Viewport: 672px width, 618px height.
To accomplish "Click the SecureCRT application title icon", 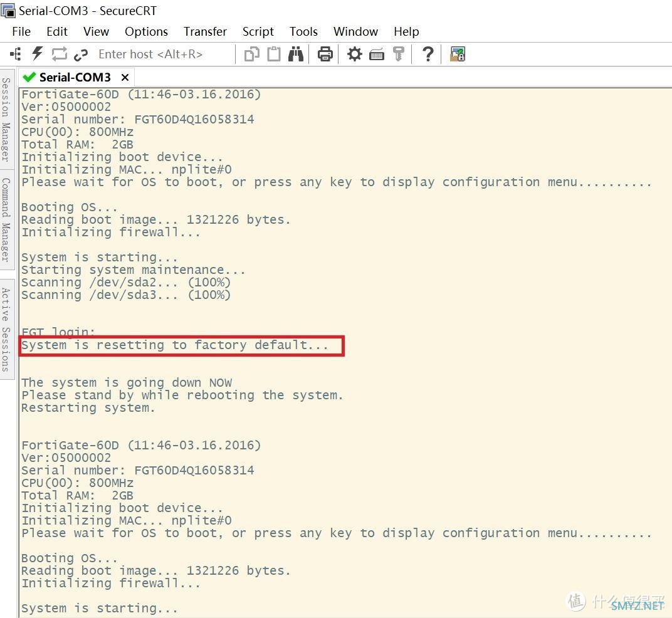I will (8, 10).
